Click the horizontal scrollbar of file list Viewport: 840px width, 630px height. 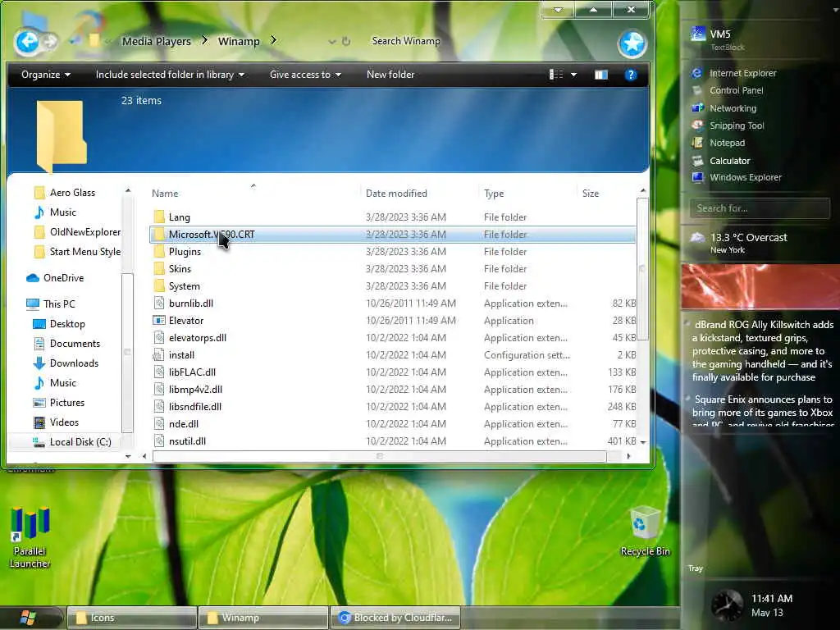(379, 456)
